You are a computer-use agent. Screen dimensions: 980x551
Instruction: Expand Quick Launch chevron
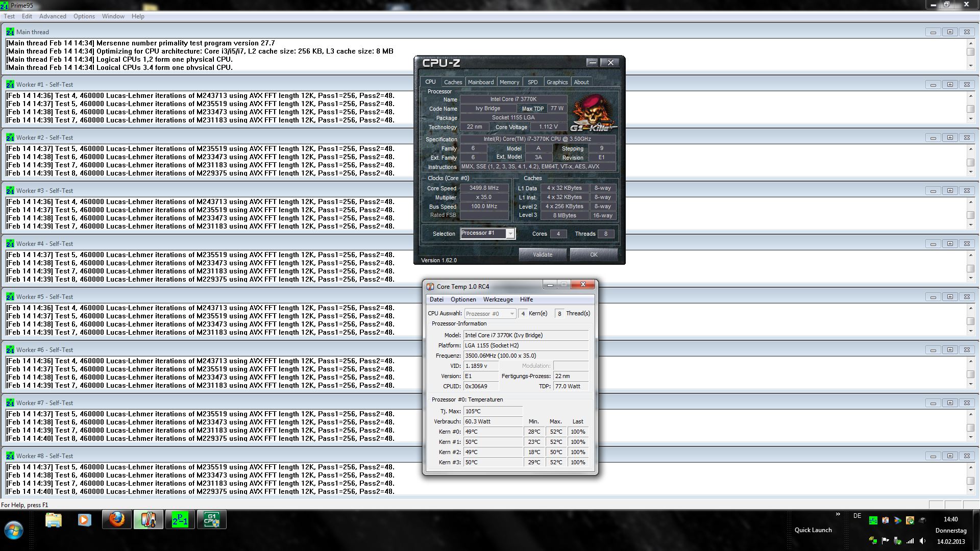tap(838, 514)
